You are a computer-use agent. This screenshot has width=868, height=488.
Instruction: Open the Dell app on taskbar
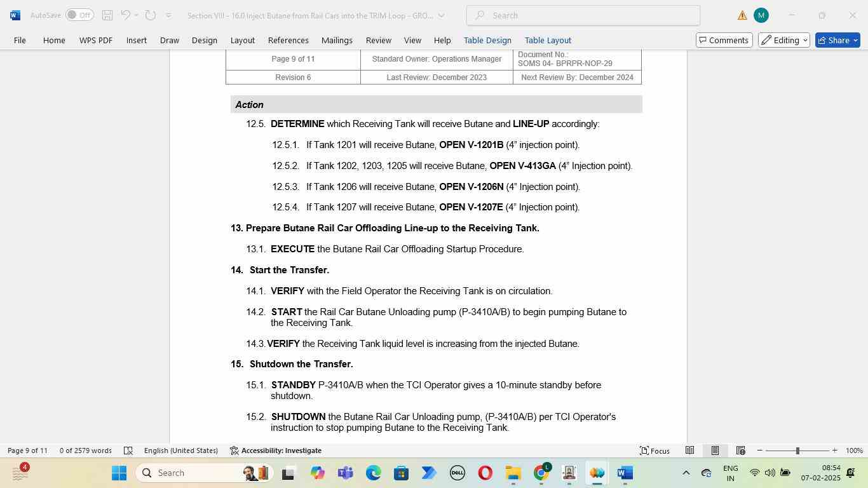[457, 473]
